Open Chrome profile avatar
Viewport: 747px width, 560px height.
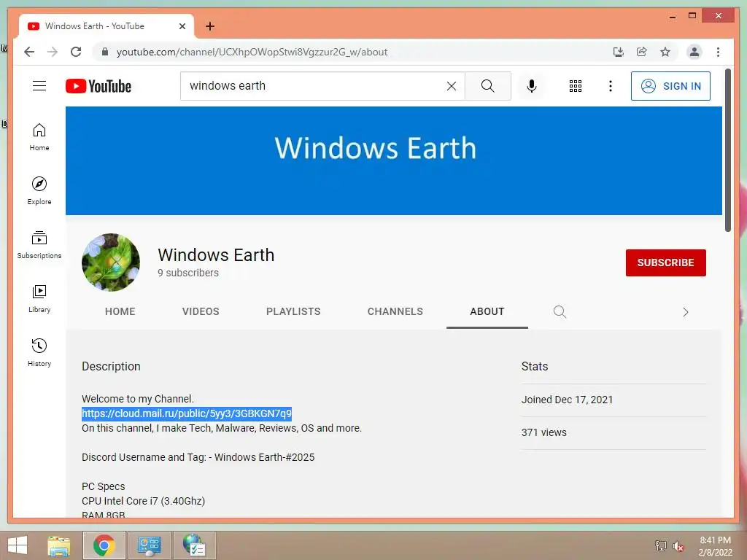pos(694,52)
